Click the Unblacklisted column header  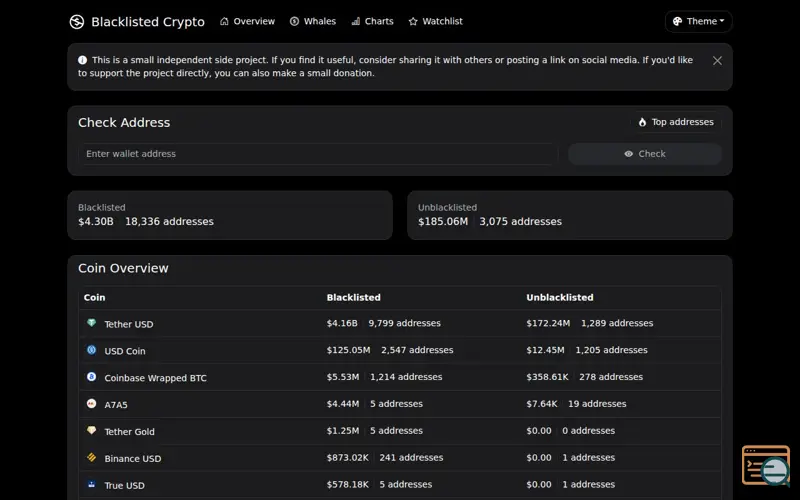coord(560,297)
